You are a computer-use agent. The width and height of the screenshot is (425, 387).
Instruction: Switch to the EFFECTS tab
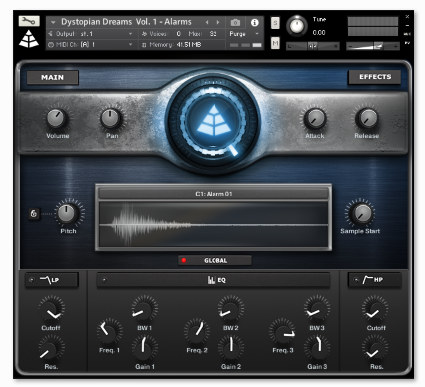(x=375, y=77)
